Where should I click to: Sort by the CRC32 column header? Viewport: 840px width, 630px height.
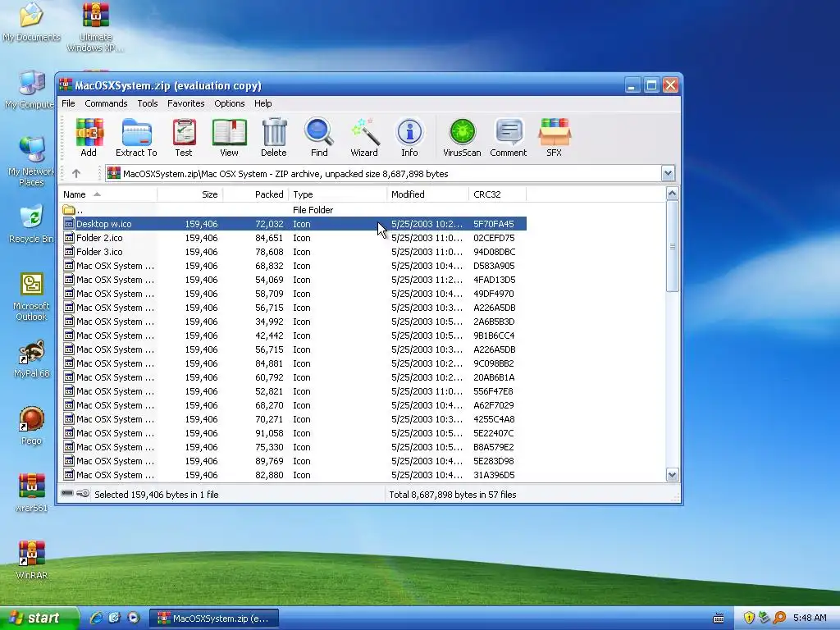pyautogui.click(x=497, y=194)
